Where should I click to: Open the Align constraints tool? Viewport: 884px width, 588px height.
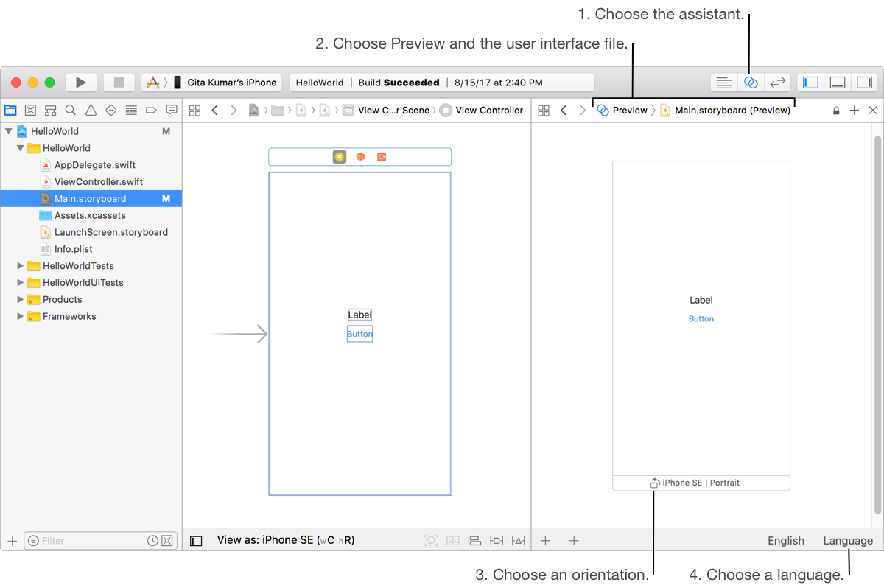(474, 541)
